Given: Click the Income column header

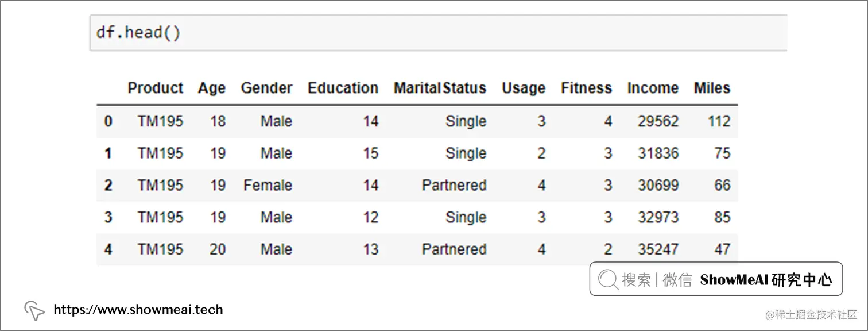Looking at the screenshot, I should 653,88.
